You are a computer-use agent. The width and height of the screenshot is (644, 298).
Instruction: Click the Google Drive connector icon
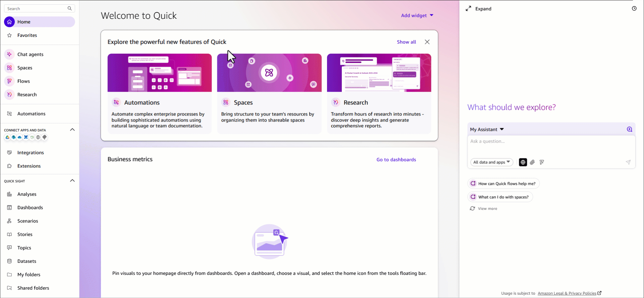pyautogui.click(x=7, y=137)
